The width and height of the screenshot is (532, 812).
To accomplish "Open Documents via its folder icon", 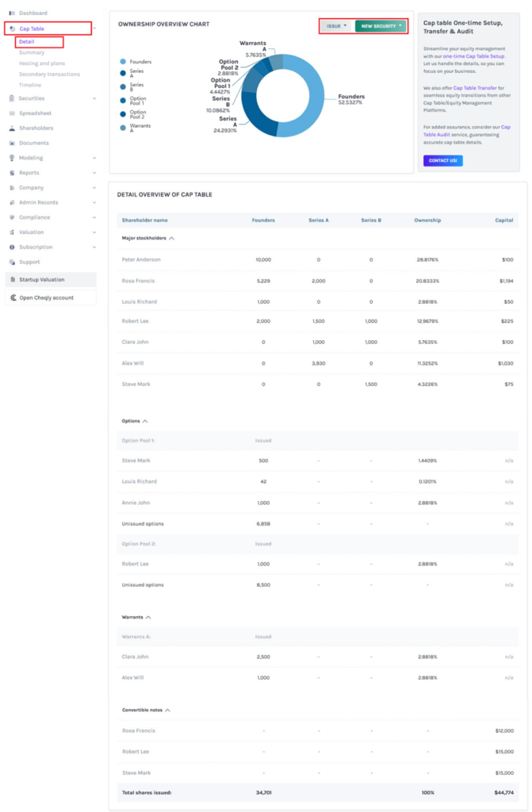I will pos(12,144).
